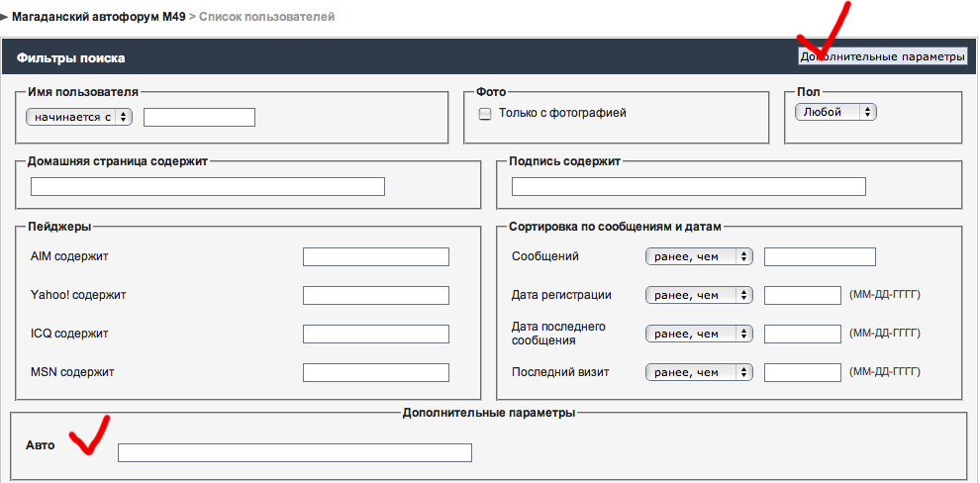Viewport: 980px width, 483px height.
Task: Focus the MSN содержит text box
Action: coord(375,373)
